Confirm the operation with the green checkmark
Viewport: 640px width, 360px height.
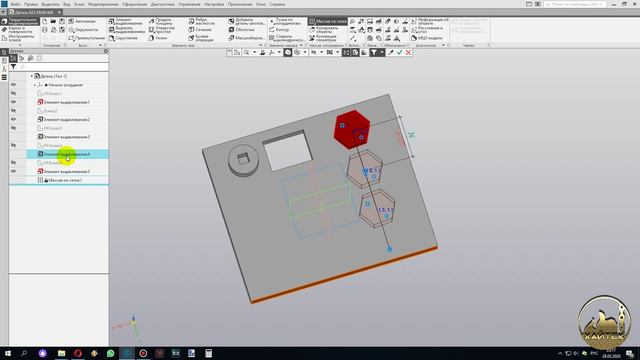399,53
